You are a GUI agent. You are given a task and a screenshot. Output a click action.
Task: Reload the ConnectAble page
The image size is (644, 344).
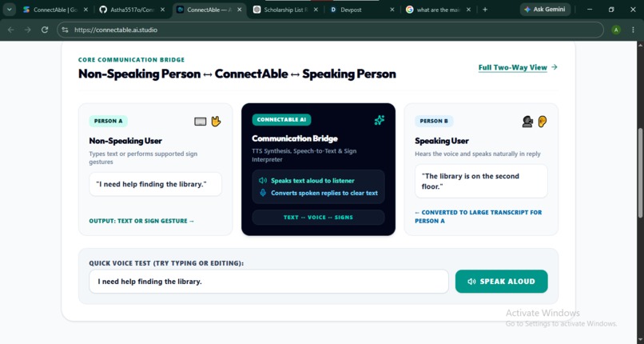(45, 30)
